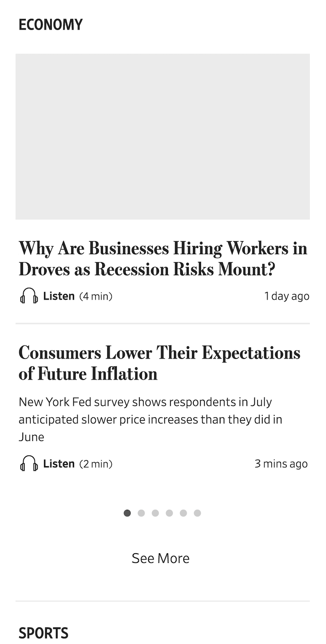Open 'Why Are Businesses Hiring Workers' headline
Viewport: 326px width, 644px height.
coord(163,259)
